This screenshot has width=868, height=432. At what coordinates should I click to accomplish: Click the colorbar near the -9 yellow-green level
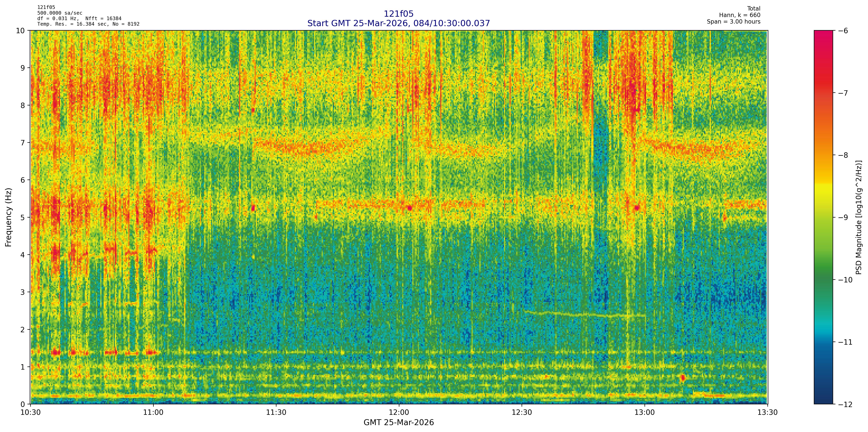click(x=823, y=217)
